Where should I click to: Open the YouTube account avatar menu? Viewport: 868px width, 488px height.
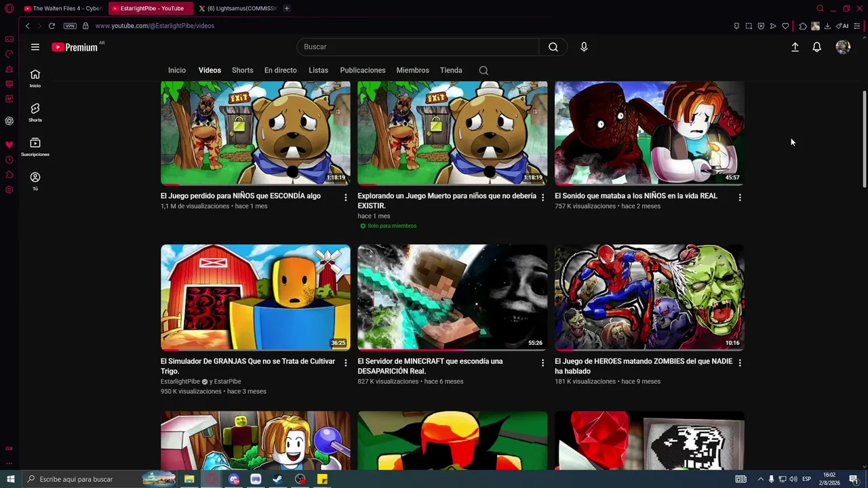click(x=843, y=47)
